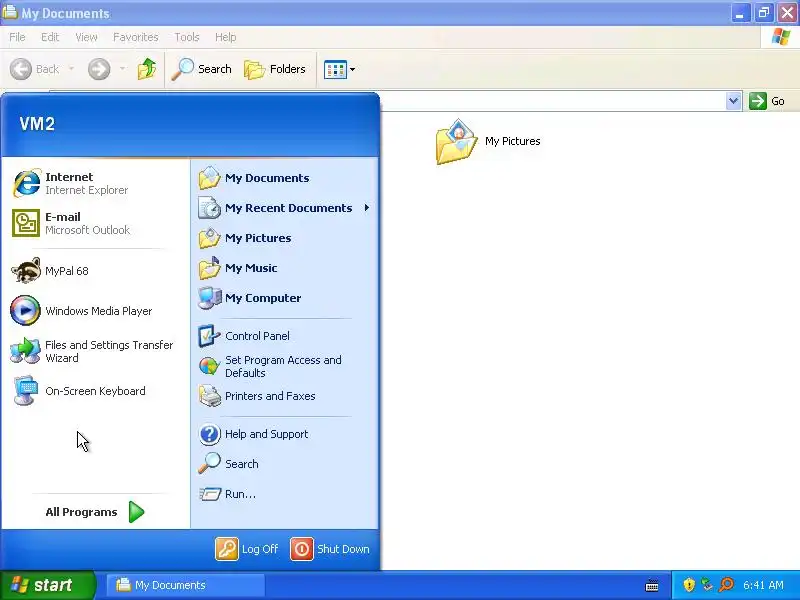Click the My Documents title bar icon

(10, 12)
